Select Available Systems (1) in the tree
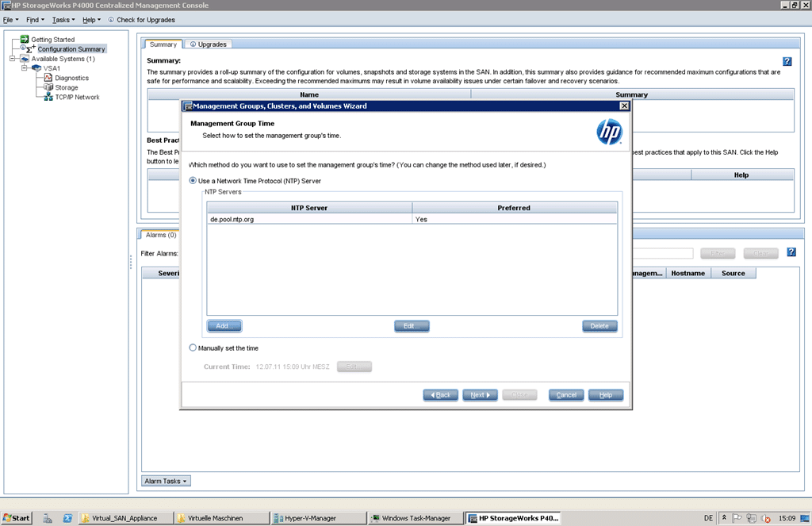 click(63, 59)
